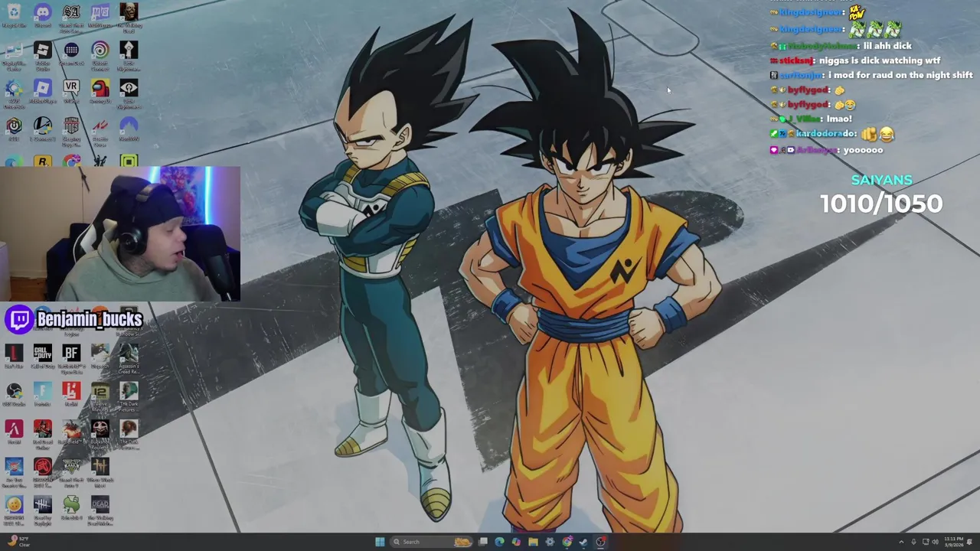Launch the Battlefield BF icon shortcut

(x=71, y=358)
